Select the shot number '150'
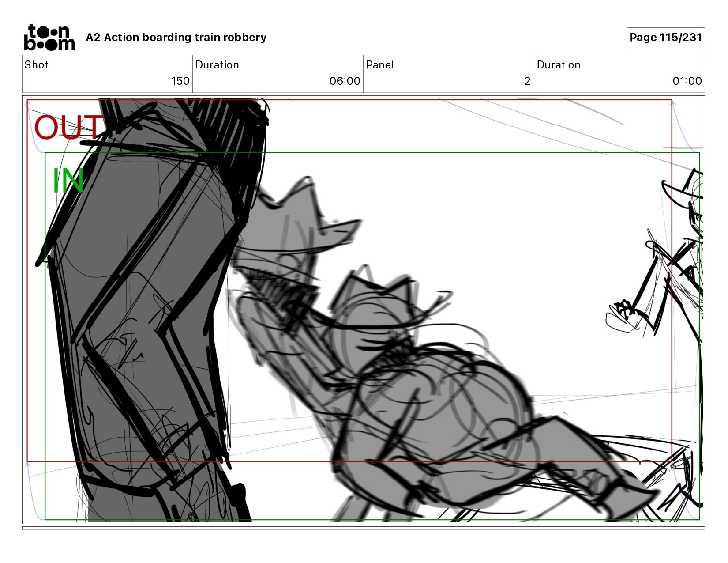728x563 pixels. [180, 81]
